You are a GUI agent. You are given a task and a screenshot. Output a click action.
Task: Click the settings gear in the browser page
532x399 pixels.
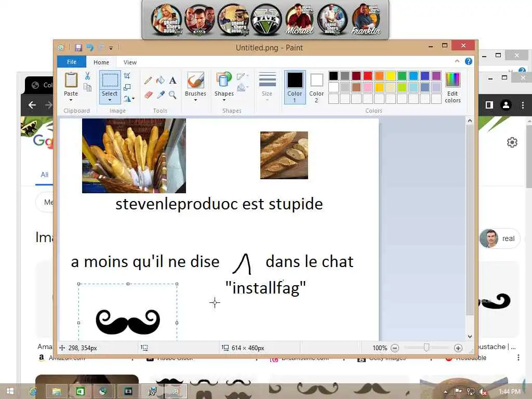(x=512, y=142)
